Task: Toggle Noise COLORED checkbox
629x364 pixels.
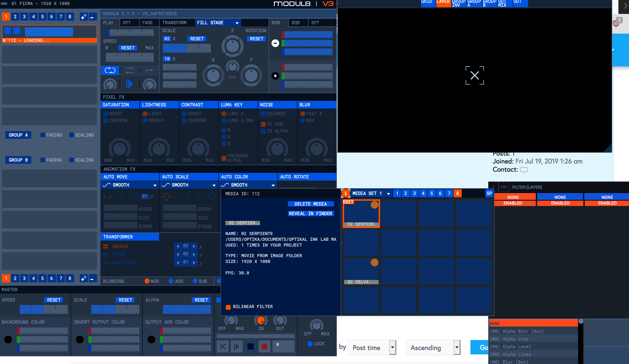Action: tap(263, 114)
